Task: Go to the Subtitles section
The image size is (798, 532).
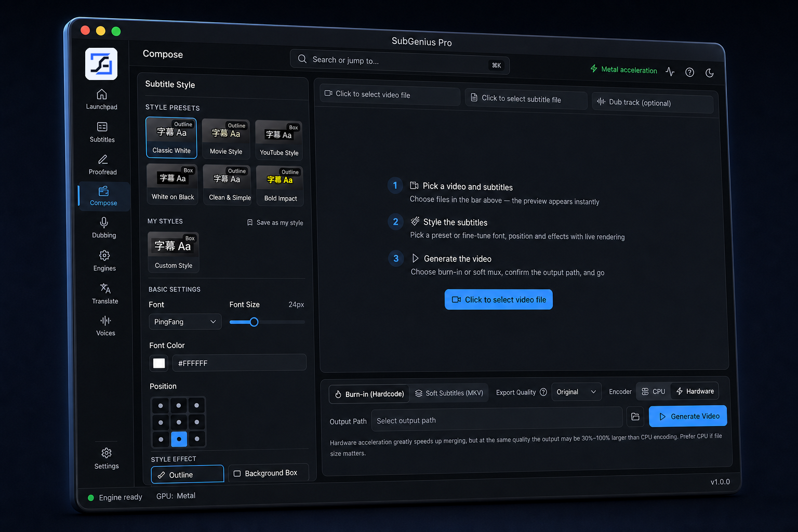Action: coord(102,132)
